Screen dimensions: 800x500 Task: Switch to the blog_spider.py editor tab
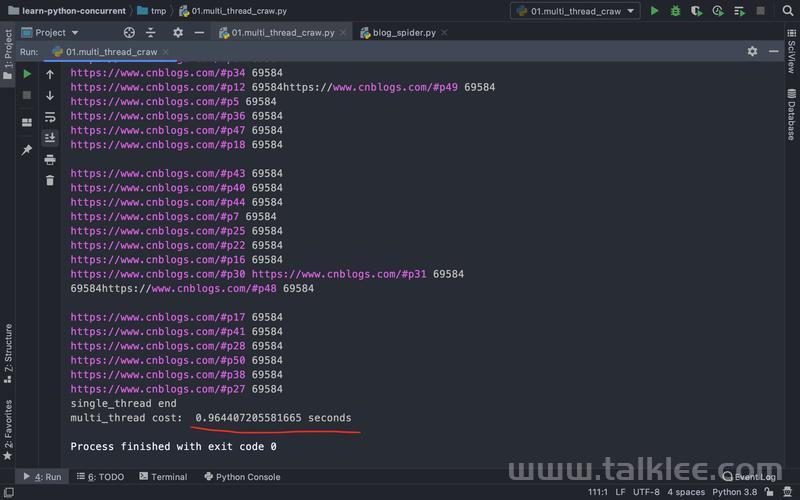point(404,33)
